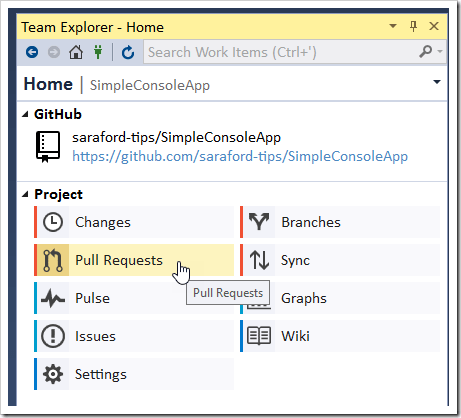The image size is (461, 418).
Task: Open Home via the house icon
Action: pos(76,52)
